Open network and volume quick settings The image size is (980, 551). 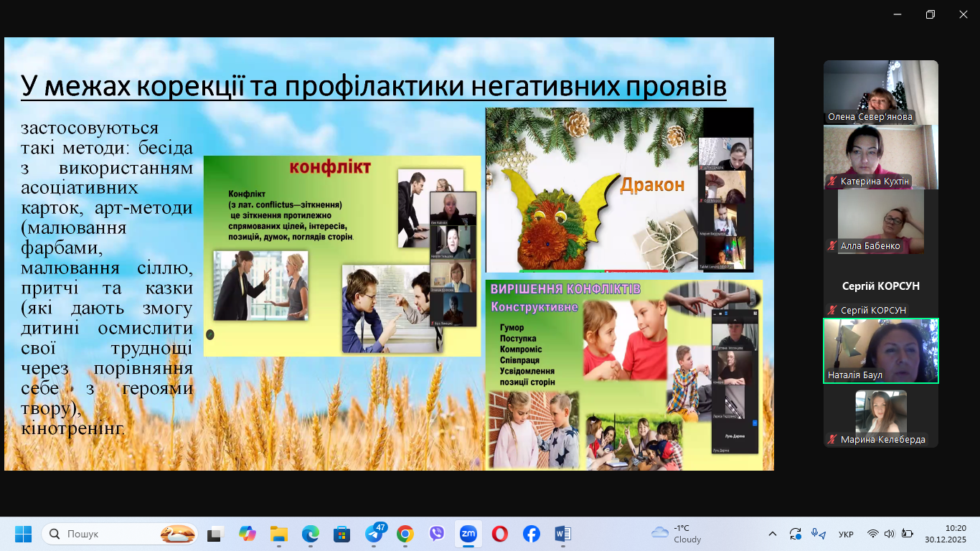tap(890, 534)
